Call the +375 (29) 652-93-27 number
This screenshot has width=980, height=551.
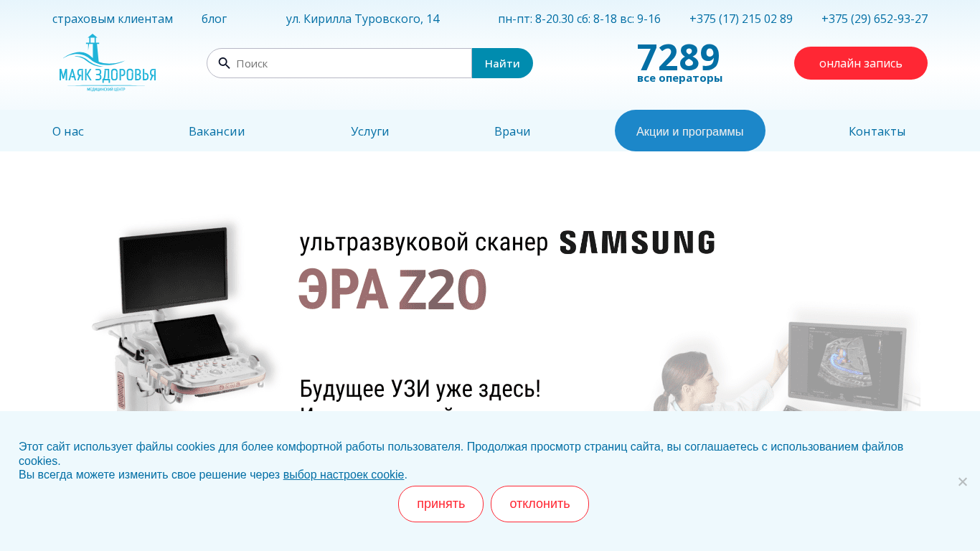click(875, 19)
